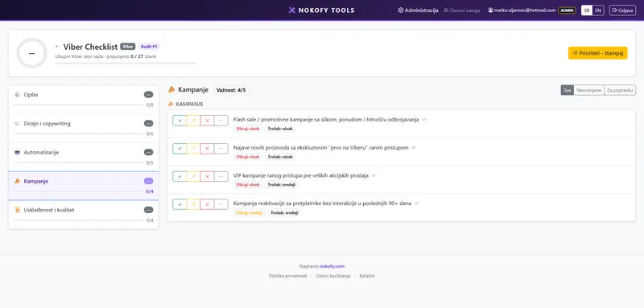
Task: Click the overall Viber score progress bar
Action: point(126,64)
